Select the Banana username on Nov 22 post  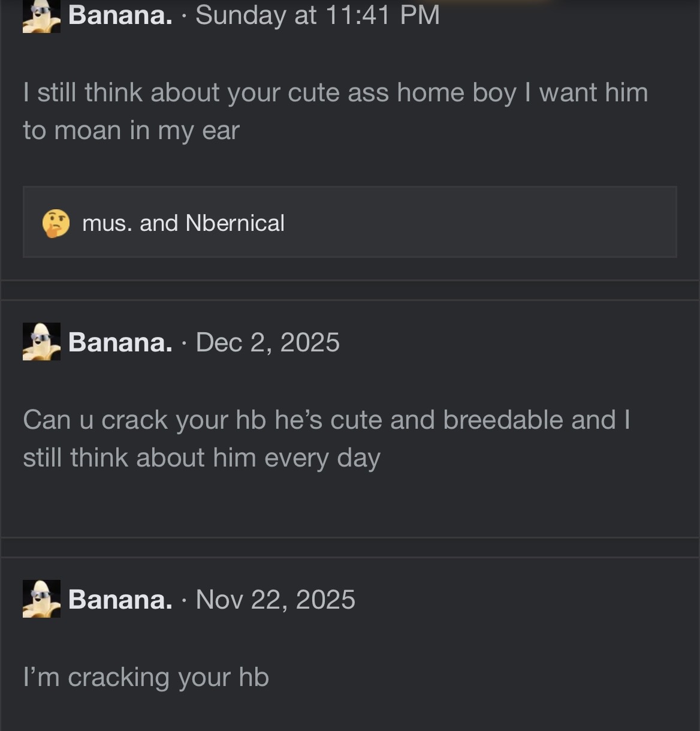120,600
